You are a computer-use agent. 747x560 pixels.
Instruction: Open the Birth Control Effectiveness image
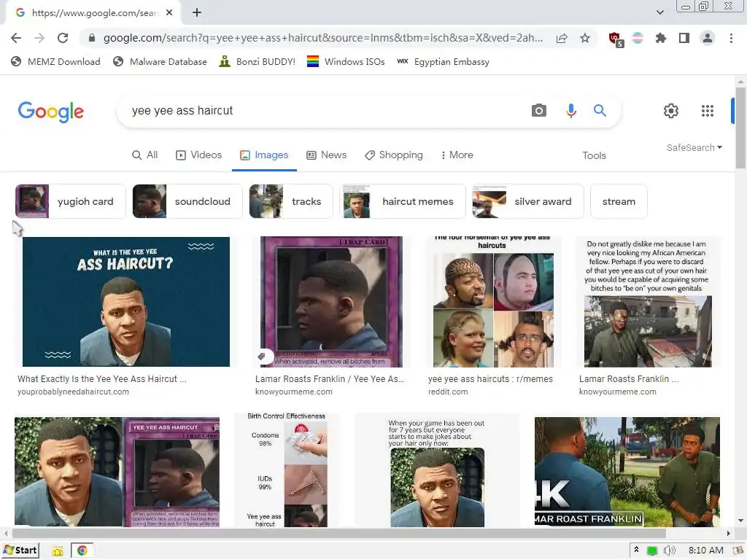tap(287, 470)
